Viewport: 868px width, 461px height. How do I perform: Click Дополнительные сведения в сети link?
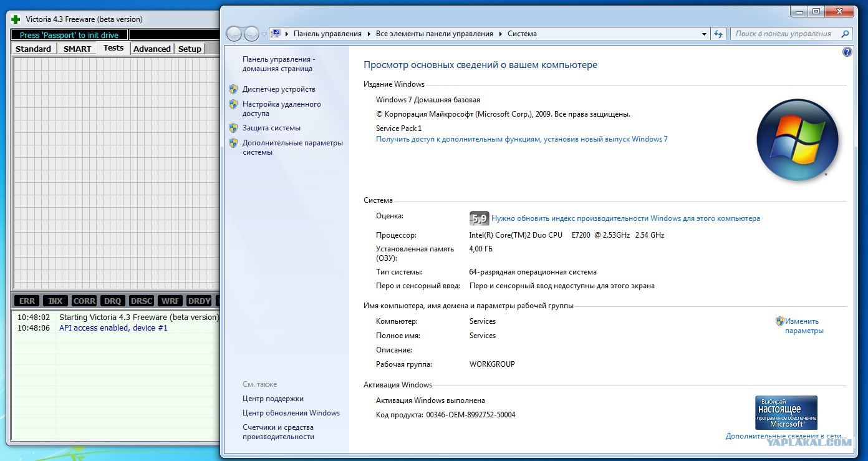click(x=786, y=436)
